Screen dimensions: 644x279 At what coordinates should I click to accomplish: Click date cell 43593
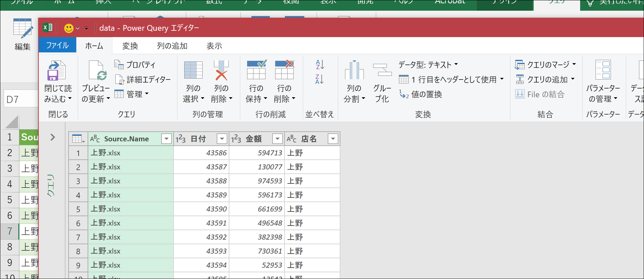(201, 251)
